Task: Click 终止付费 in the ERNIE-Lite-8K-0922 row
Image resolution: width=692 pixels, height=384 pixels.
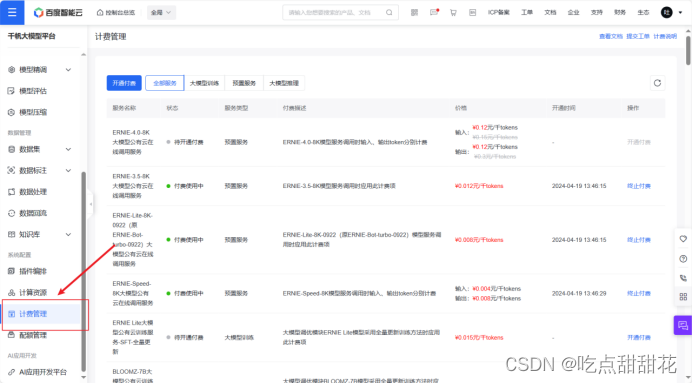Action: coord(639,240)
